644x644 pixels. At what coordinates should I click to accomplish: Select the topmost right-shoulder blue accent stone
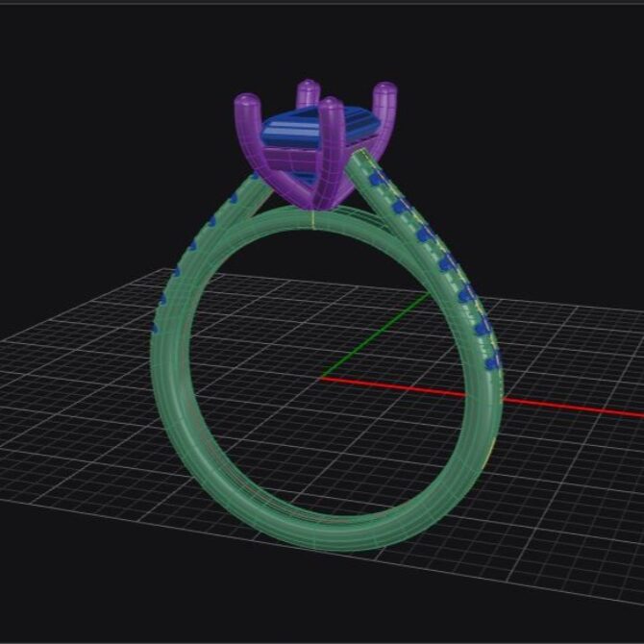tap(376, 179)
